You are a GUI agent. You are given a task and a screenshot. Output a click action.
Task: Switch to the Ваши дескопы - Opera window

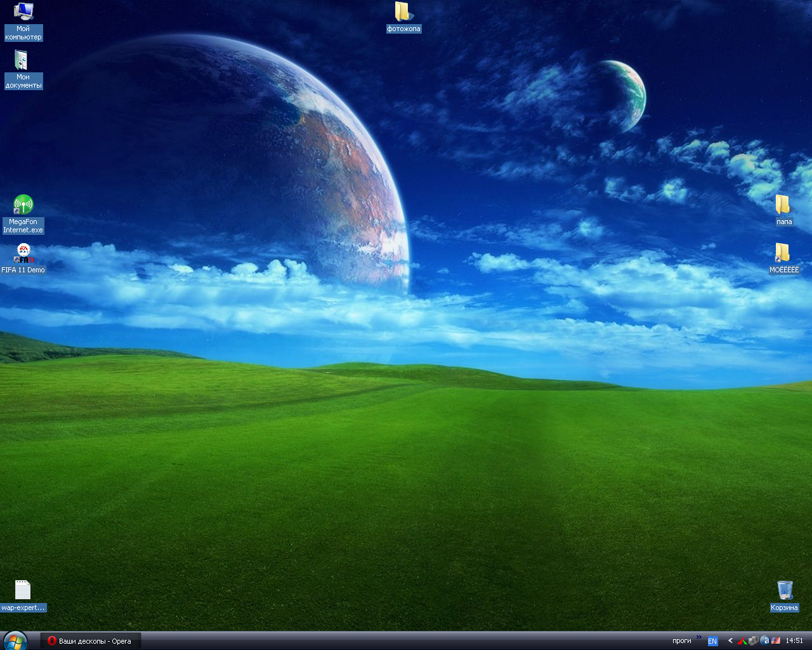point(90,641)
